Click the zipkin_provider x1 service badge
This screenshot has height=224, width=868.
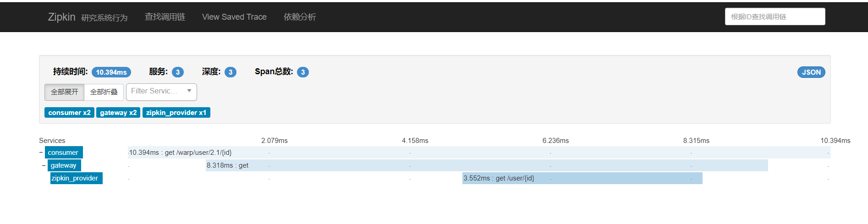point(176,113)
